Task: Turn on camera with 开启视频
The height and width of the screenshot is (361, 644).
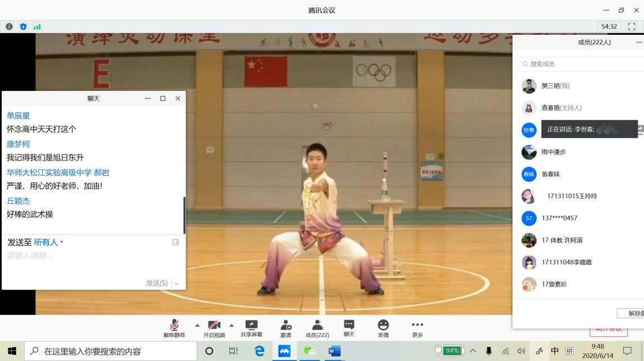Action: tap(214, 328)
